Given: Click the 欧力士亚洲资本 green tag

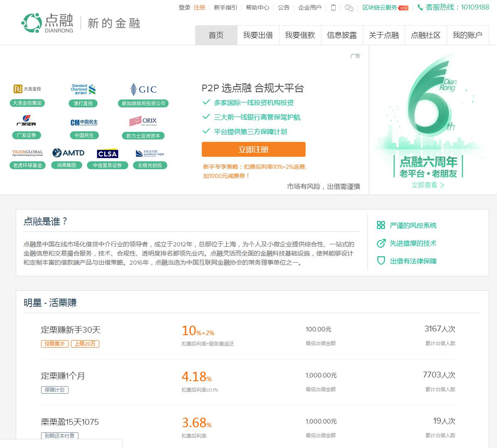Looking at the screenshot, I should 143,136.
